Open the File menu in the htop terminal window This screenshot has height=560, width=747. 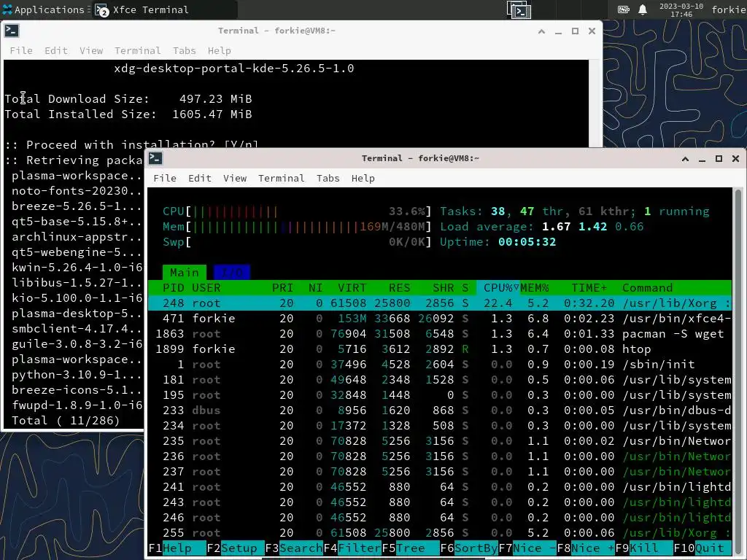tap(165, 178)
